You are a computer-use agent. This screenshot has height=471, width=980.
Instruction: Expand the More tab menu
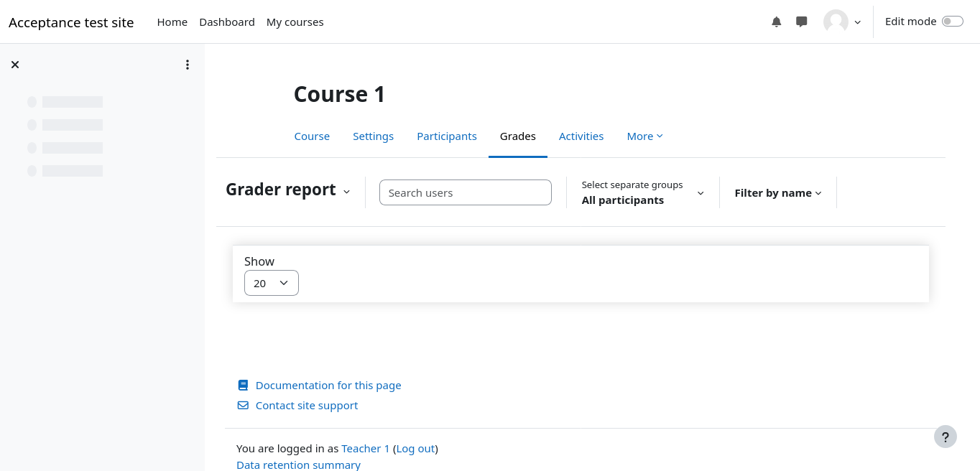pos(644,136)
